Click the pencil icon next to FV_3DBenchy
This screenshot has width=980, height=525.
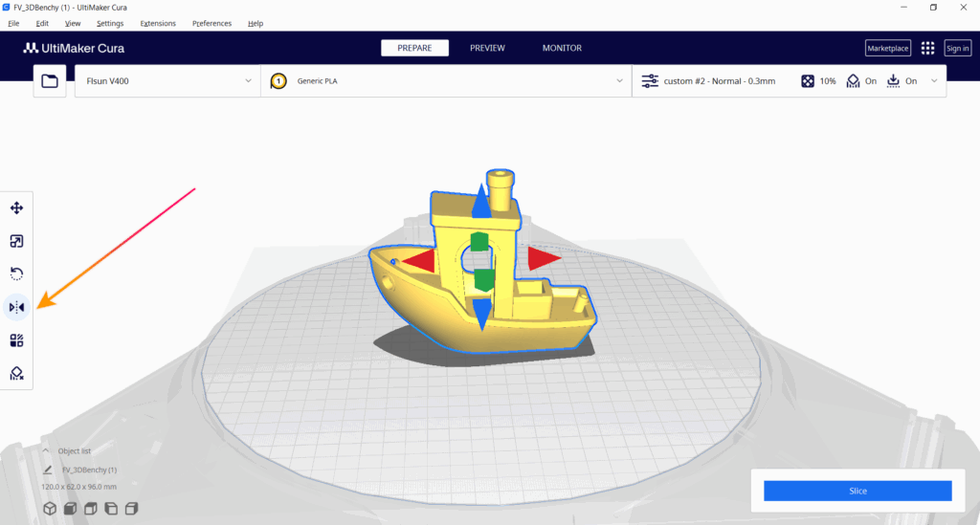(48, 470)
